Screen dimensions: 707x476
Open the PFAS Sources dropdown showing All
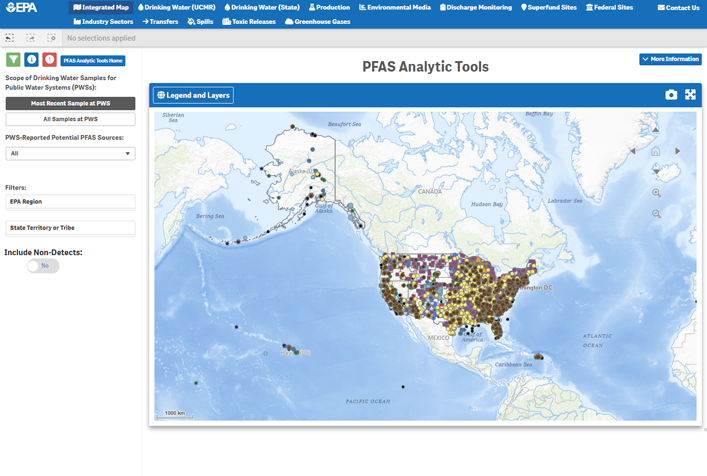pos(70,153)
